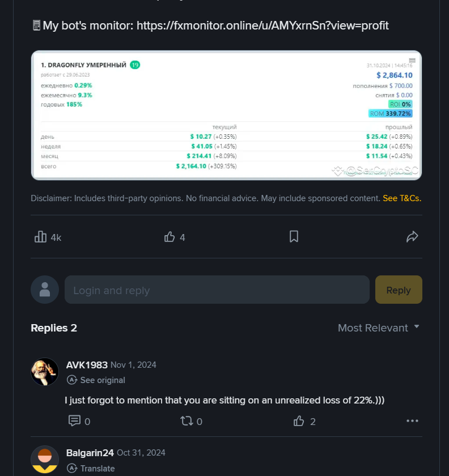Screen dimensions: 449x476
Task: Open Balgarin24's profile avatar
Action: coord(45,460)
